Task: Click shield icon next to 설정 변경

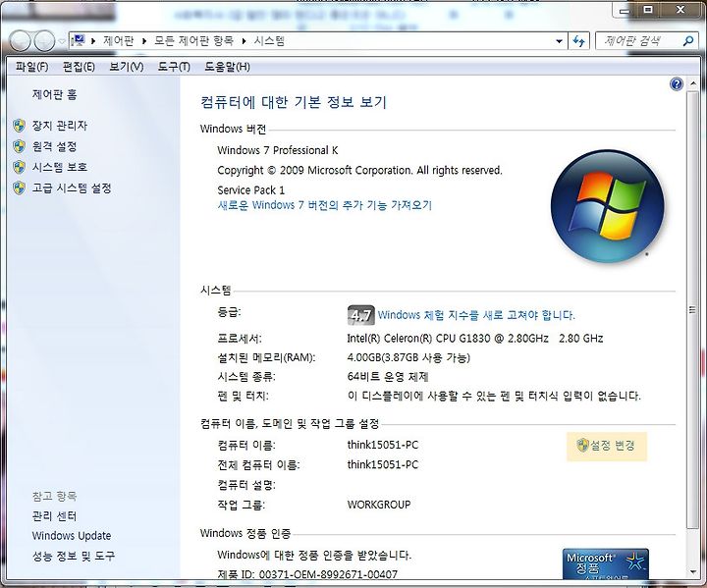Action: [x=582, y=445]
